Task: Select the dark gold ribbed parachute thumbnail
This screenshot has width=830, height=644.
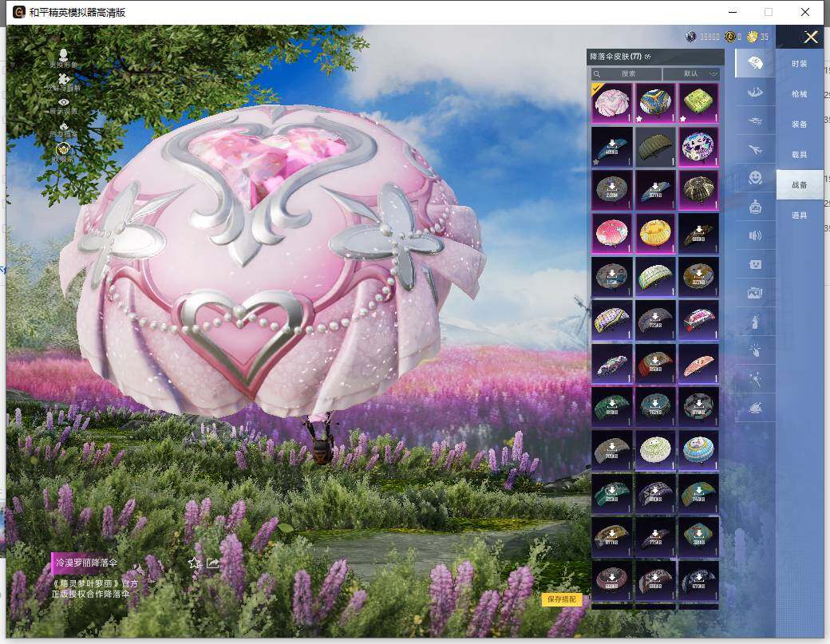Action: click(x=698, y=189)
